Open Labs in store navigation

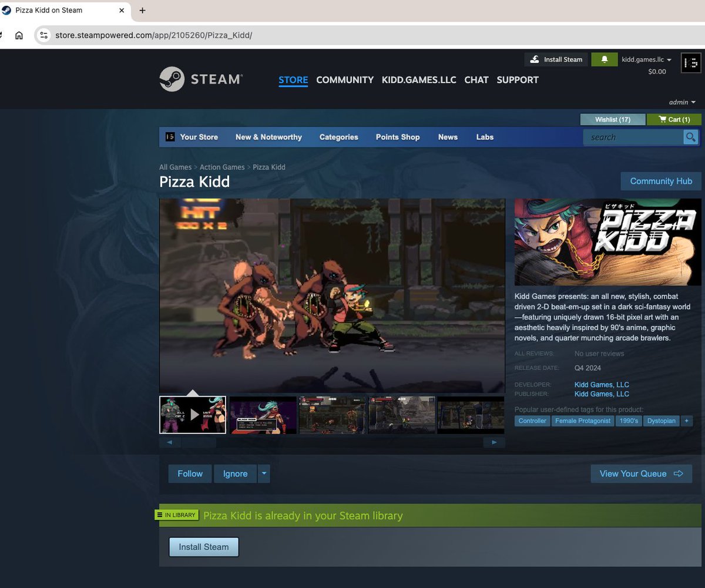click(x=485, y=137)
